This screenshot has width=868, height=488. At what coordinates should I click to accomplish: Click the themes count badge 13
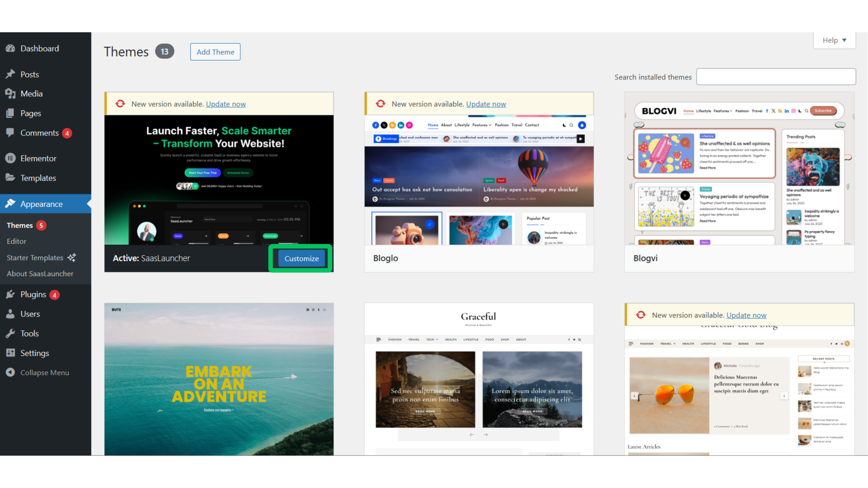pyautogui.click(x=164, y=52)
